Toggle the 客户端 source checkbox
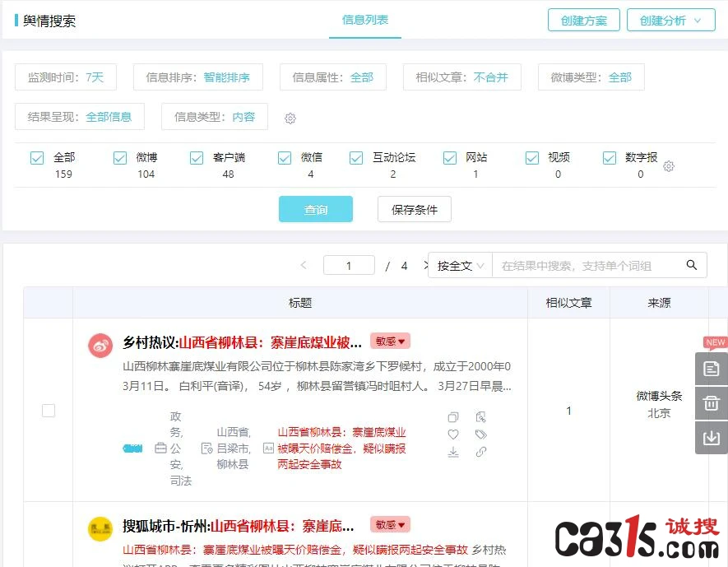728x567 pixels. [197, 158]
